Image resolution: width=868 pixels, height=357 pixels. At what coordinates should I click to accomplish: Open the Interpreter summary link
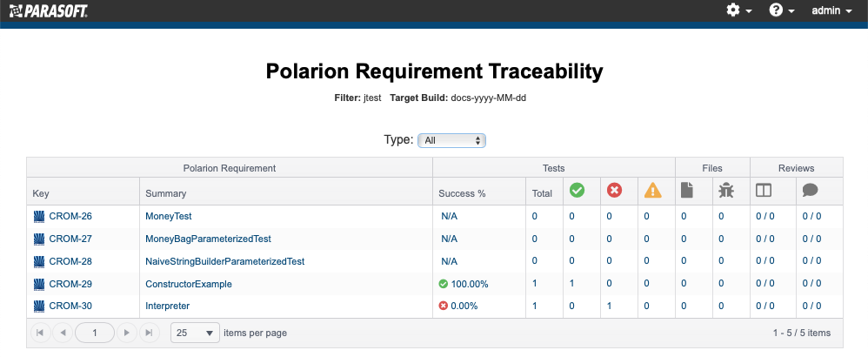(x=168, y=306)
